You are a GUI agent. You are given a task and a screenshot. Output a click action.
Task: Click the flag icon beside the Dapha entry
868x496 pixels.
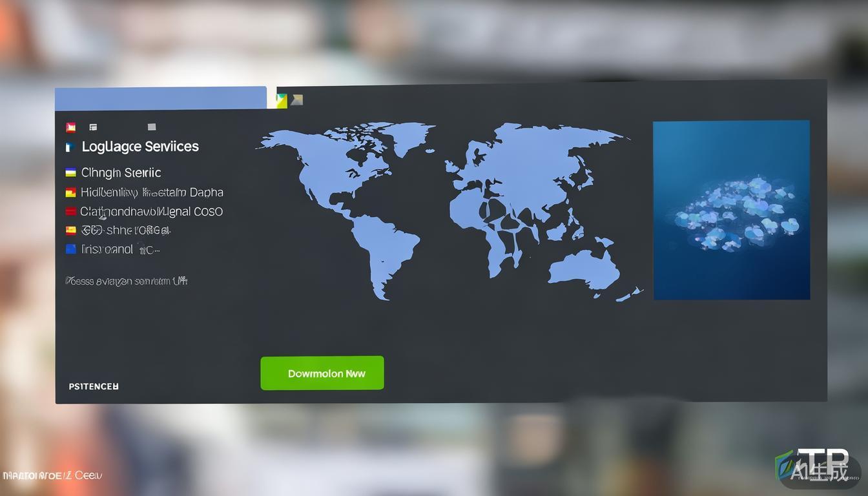(71, 192)
